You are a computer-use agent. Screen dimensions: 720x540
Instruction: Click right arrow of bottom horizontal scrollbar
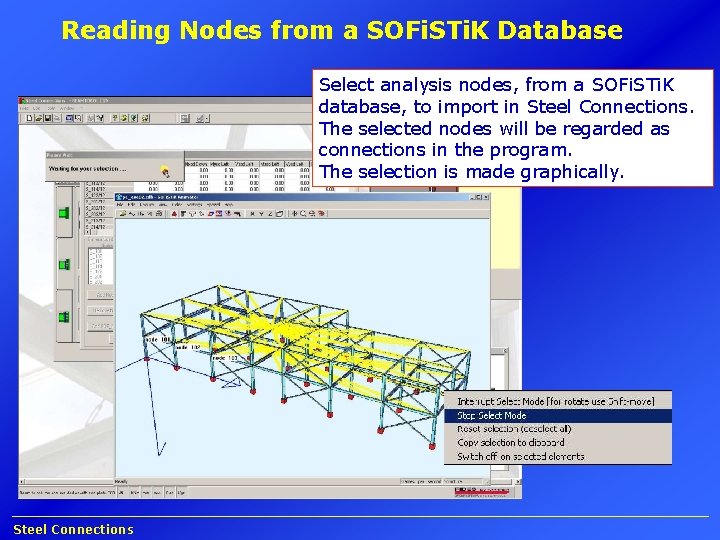518,482
